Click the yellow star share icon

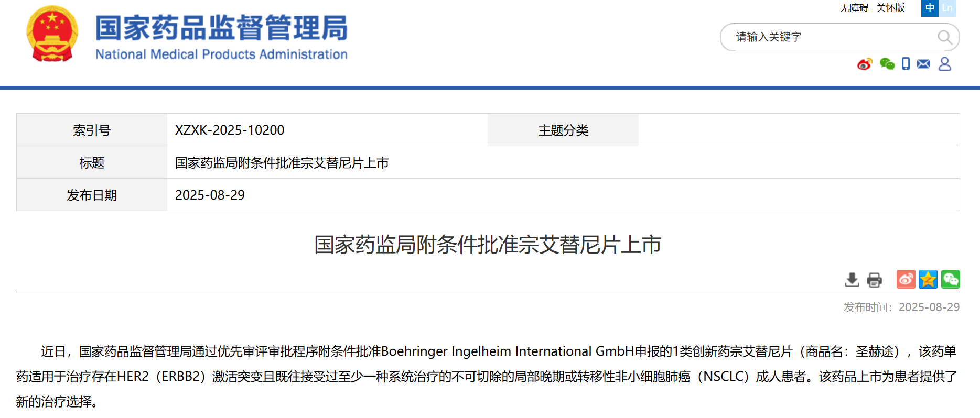[x=928, y=280]
